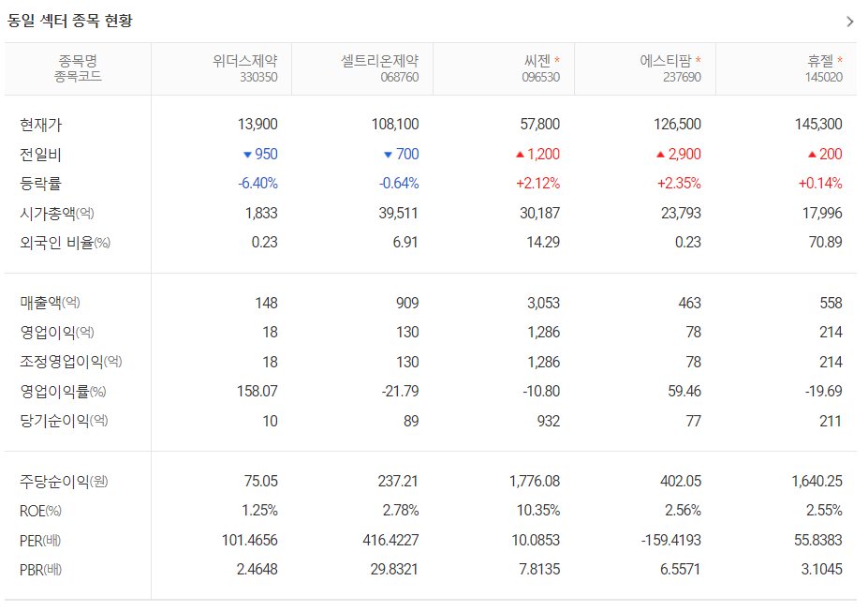Click current price 126,500
868x611 pixels.
[678, 124]
